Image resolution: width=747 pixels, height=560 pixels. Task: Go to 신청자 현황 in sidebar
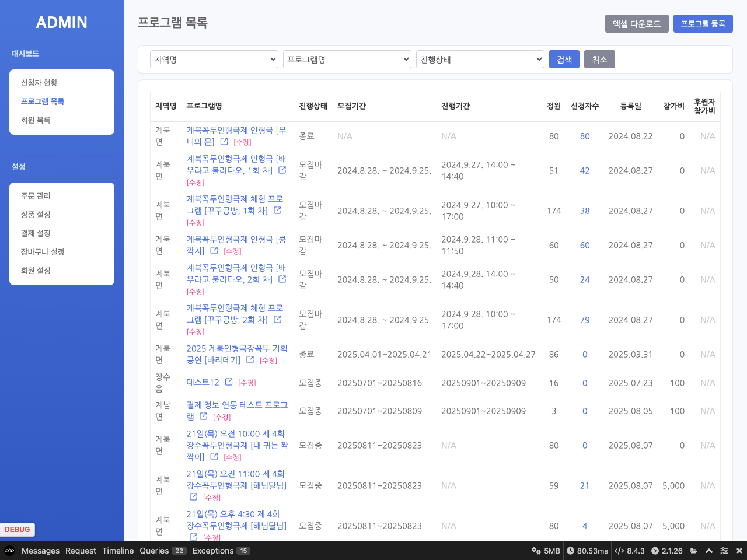click(39, 83)
